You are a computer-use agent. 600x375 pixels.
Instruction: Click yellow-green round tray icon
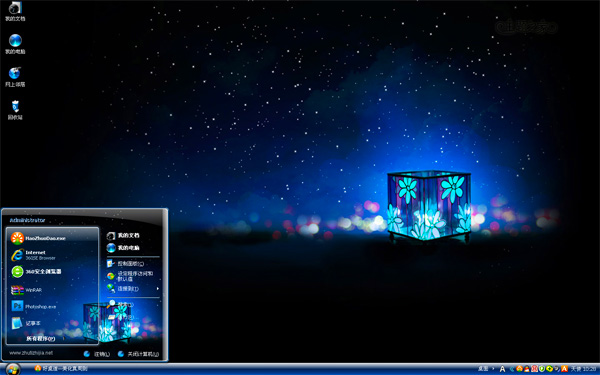[549, 369]
